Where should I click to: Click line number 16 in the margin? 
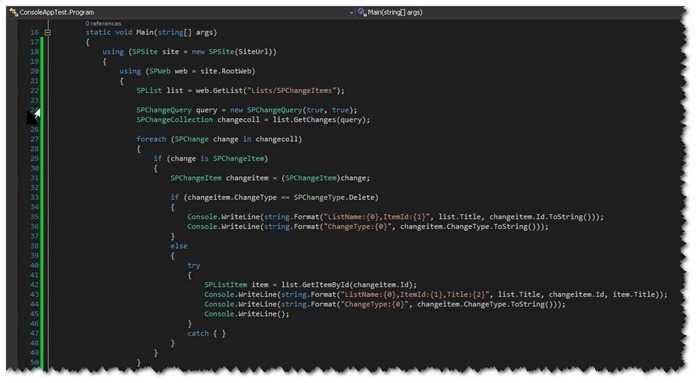[35, 32]
